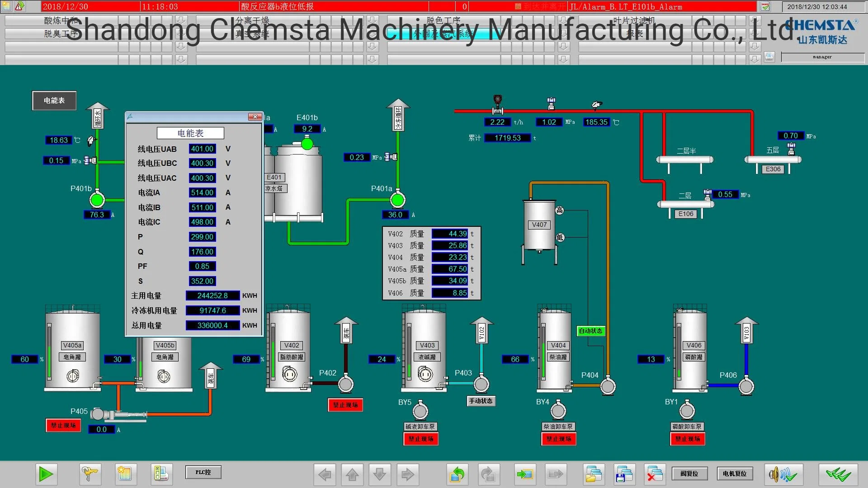Click the pressure gauge icon near 五层 header
Viewport: 868px width, 488px height.
(791, 148)
